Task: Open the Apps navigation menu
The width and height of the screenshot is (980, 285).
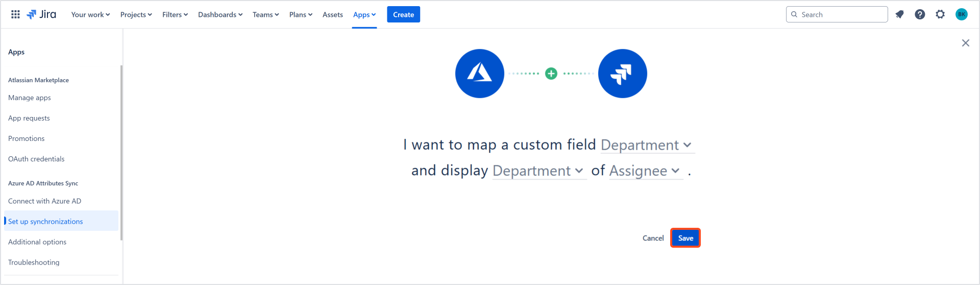Action: click(364, 14)
